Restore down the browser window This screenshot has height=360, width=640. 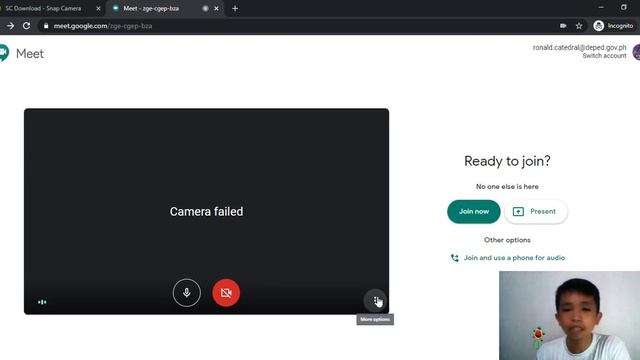tap(624, 7)
